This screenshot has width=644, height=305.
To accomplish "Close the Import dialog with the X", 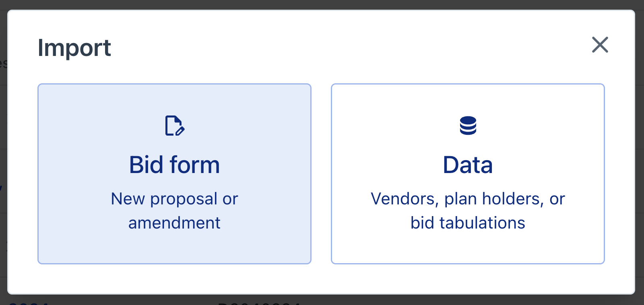I will pyautogui.click(x=600, y=45).
